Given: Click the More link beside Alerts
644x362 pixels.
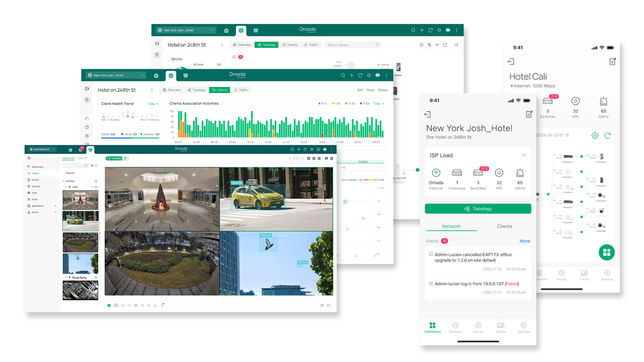Looking at the screenshot, I should click(x=525, y=241).
